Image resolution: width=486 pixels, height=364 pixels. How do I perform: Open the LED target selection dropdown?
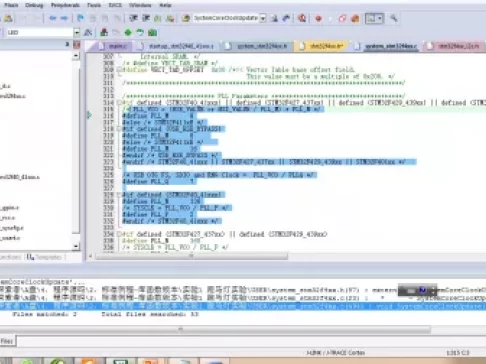(77, 33)
